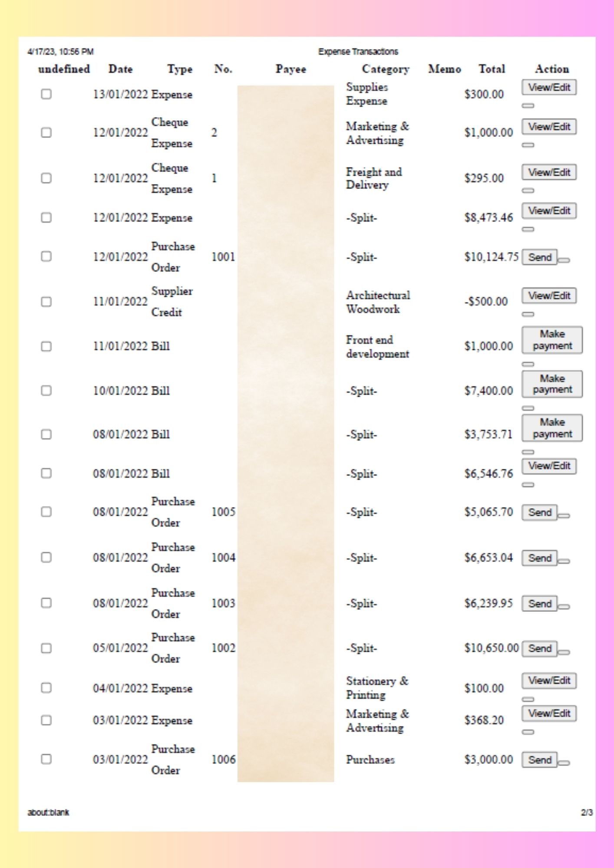
Task: Expand the dropdown below Make payment for the $7,400.00 bill
Action: coord(528,408)
